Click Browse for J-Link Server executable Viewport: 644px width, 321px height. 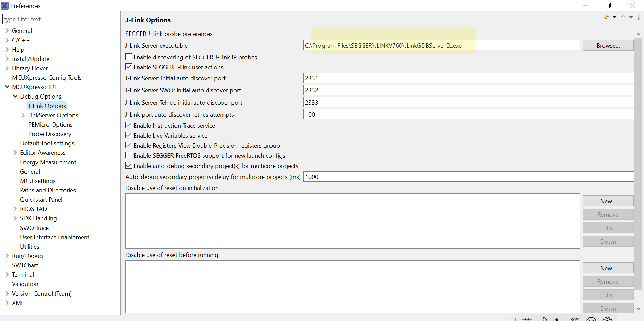(608, 45)
